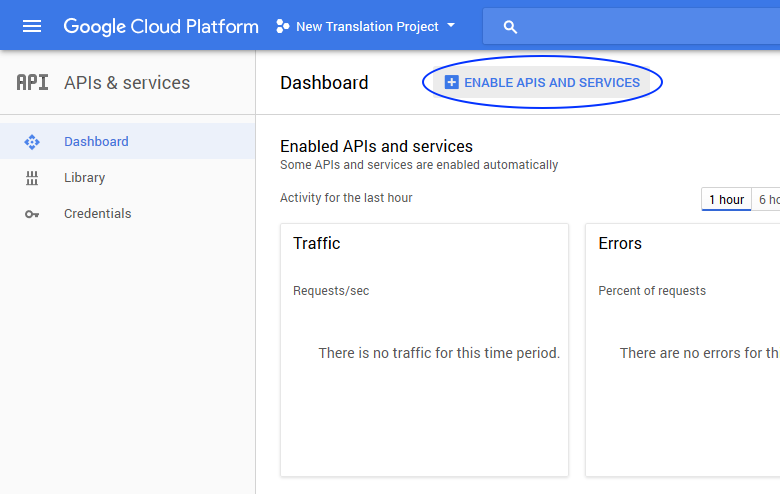Viewport: 780px width, 494px height.
Task: Click the Errors card title
Action: coord(620,243)
